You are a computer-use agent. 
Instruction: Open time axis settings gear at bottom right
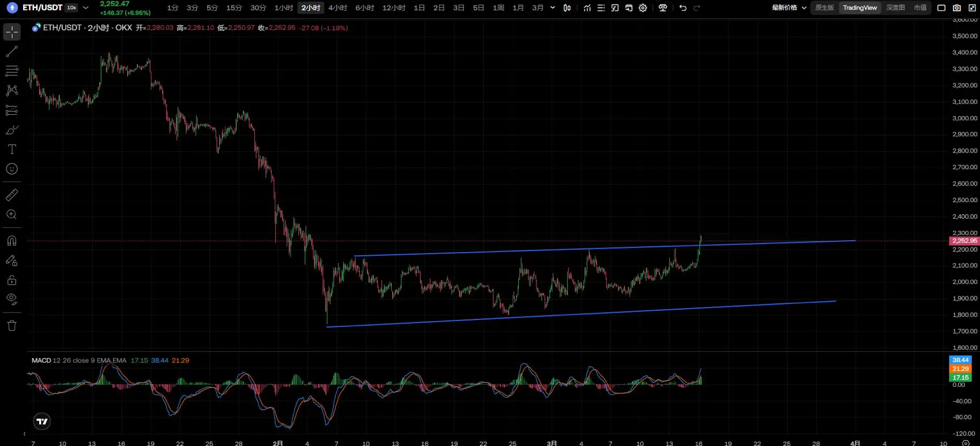coord(965,443)
